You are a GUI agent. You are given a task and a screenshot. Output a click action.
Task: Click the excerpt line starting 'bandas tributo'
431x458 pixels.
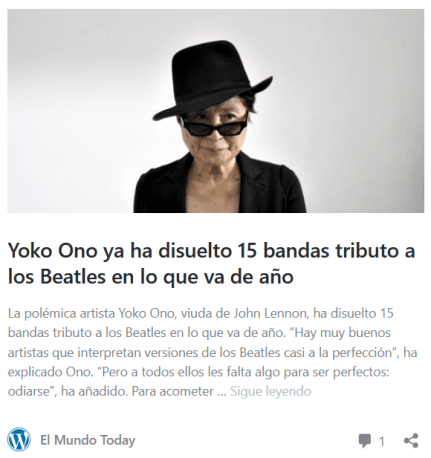click(199, 333)
